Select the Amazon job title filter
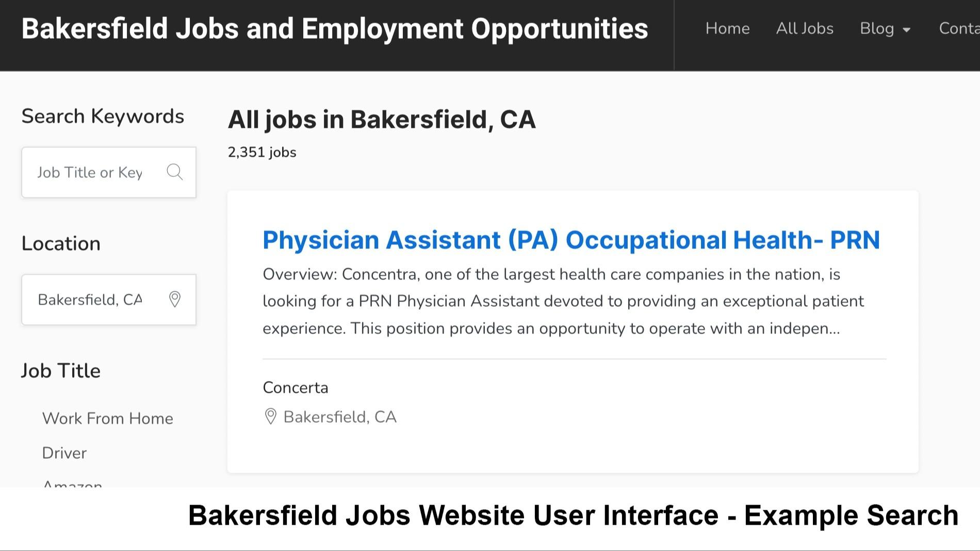Screen dimensions: 980x551 tap(72, 483)
